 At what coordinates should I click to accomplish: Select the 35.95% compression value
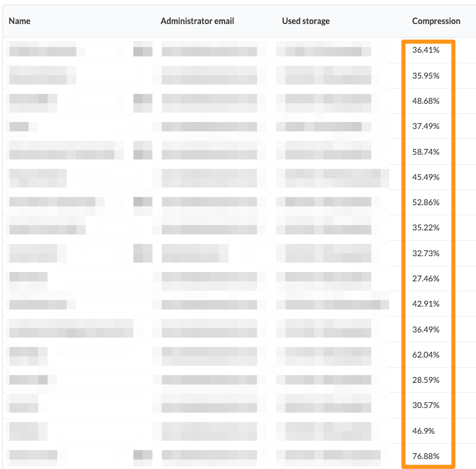click(x=426, y=76)
